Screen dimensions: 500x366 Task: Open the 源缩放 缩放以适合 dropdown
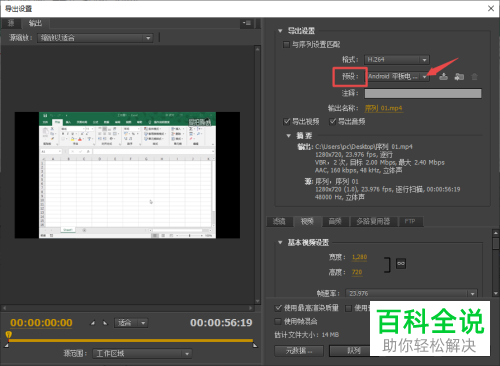point(95,38)
